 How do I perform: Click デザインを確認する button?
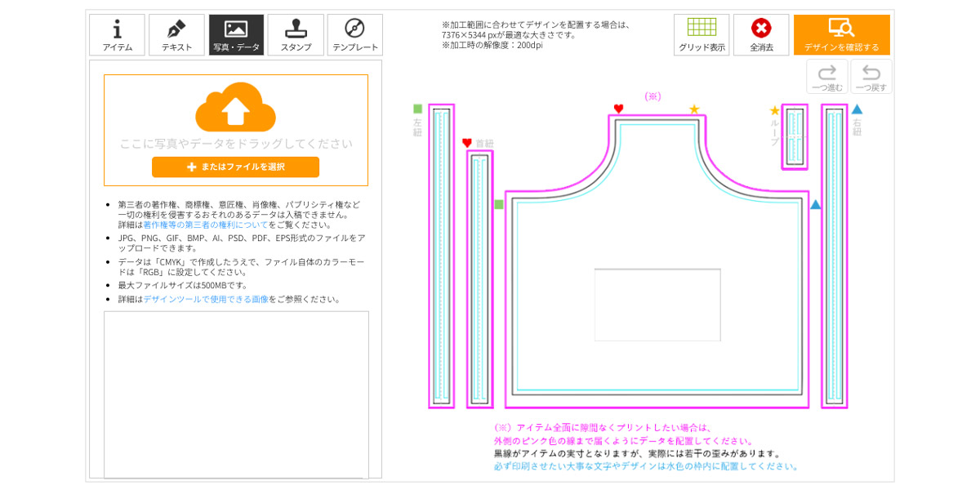pos(842,35)
